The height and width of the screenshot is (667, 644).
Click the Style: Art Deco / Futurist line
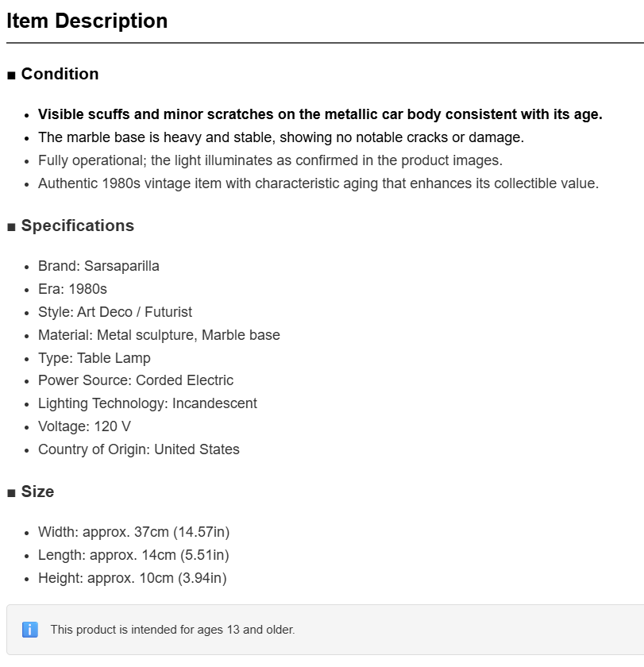(115, 312)
